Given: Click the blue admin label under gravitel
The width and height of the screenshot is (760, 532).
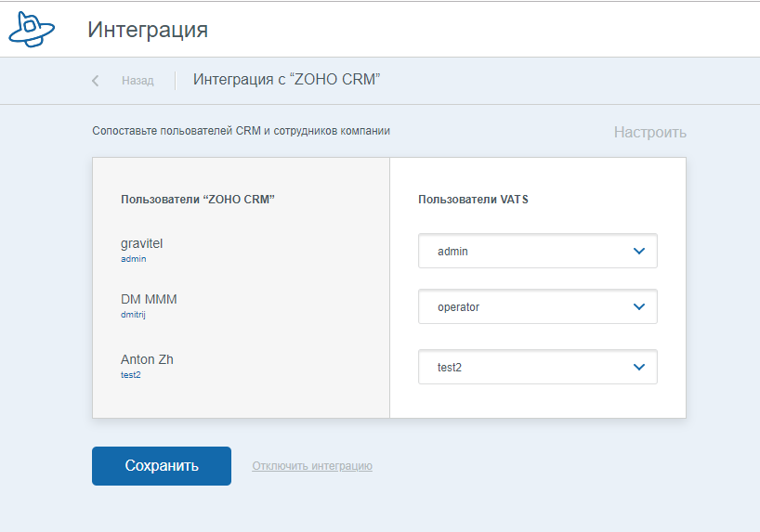Looking at the screenshot, I should point(133,259).
